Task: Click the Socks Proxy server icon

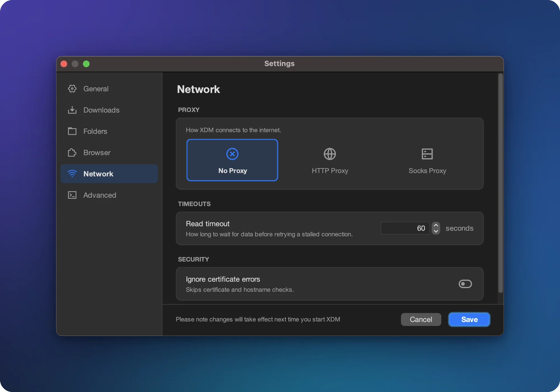Action: click(427, 154)
